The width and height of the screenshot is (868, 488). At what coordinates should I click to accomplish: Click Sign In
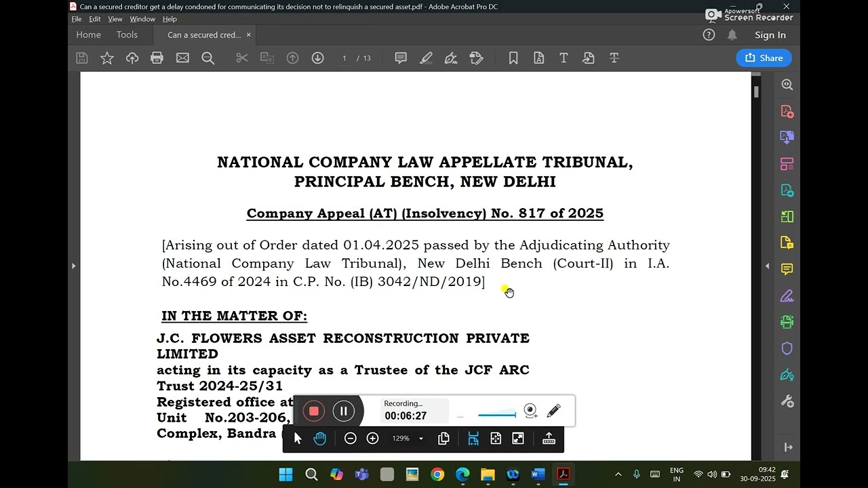click(x=770, y=35)
